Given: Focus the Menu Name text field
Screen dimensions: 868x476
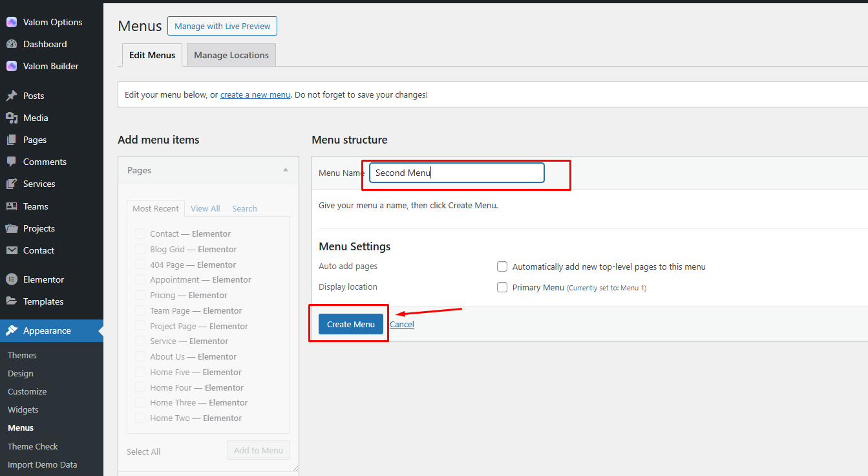Looking at the screenshot, I should coord(456,173).
